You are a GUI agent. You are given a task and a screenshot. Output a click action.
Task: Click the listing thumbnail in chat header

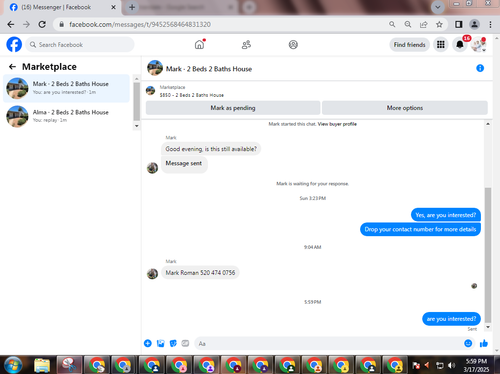155,68
